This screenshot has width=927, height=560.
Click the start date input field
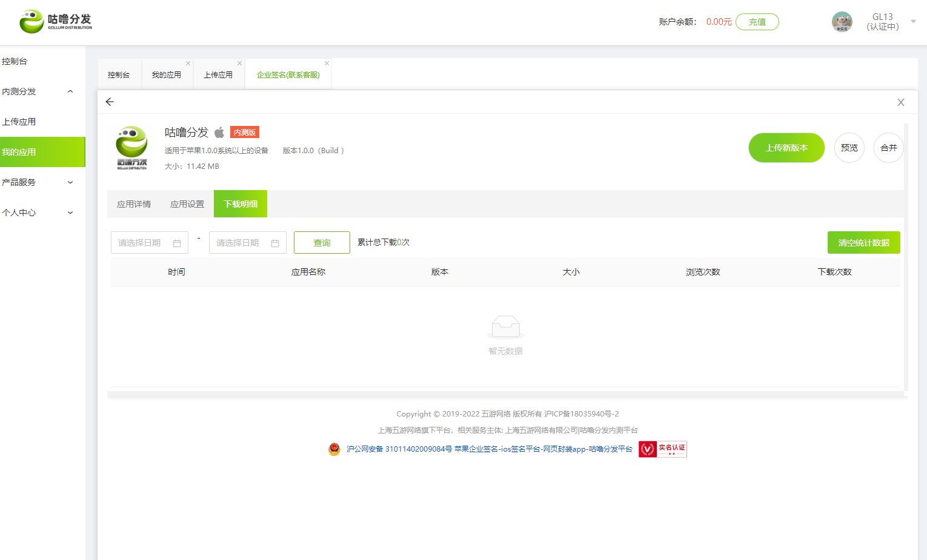(150, 243)
